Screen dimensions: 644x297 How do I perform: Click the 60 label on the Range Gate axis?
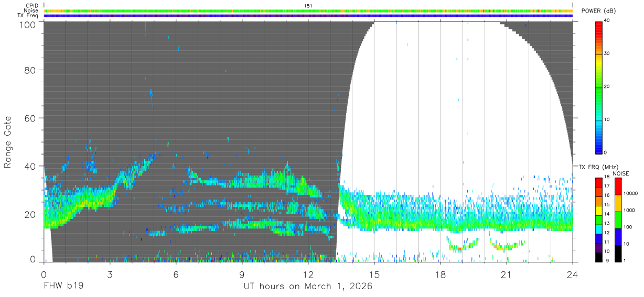30,118
